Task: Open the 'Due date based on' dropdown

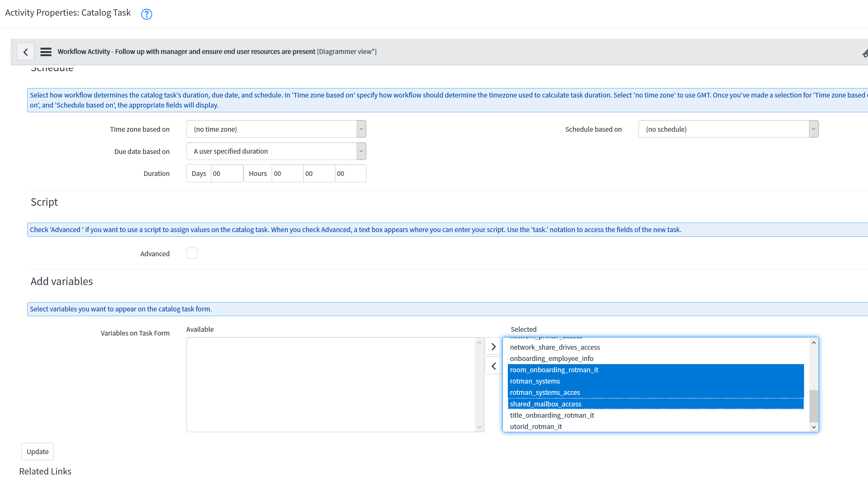Action: pyautogui.click(x=276, y=151)
